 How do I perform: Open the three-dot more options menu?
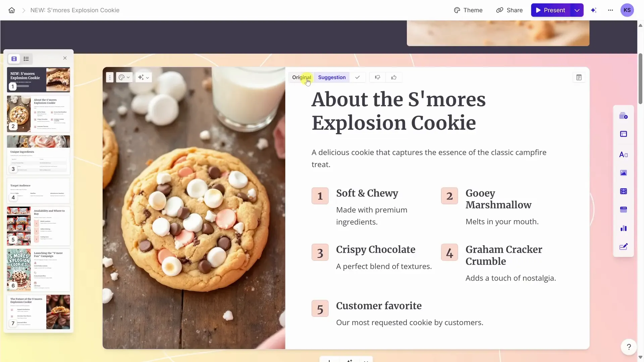click(x=610, y=10)
